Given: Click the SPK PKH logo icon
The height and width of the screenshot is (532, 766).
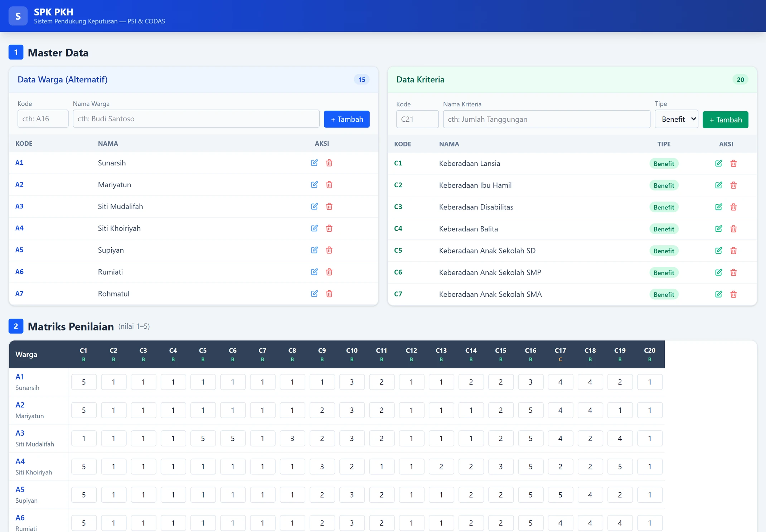Looking at the screenshot, I should tap(18, 16).
